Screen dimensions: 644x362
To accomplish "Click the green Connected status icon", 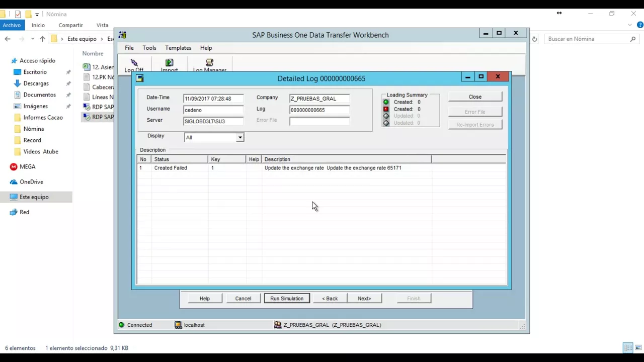I will coord(121,325).
